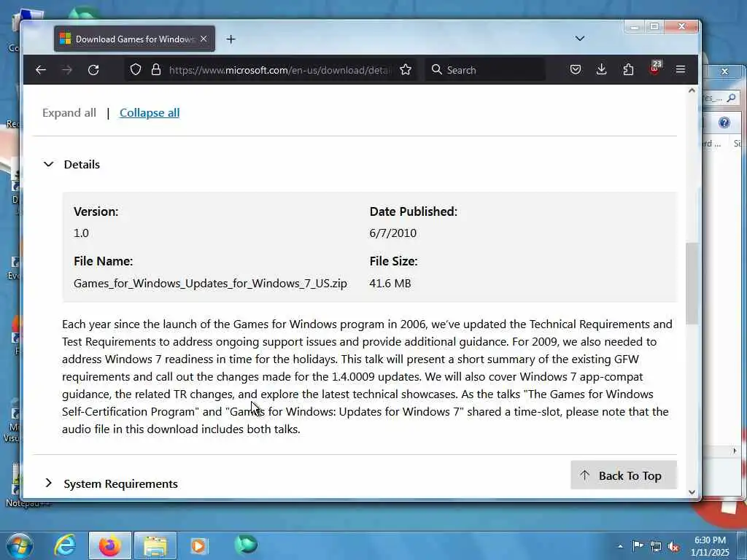This screenshot has width=747, height=560.
Task: Select the version value 1.0
Action: pyautogui.click(x=81, y=233)
